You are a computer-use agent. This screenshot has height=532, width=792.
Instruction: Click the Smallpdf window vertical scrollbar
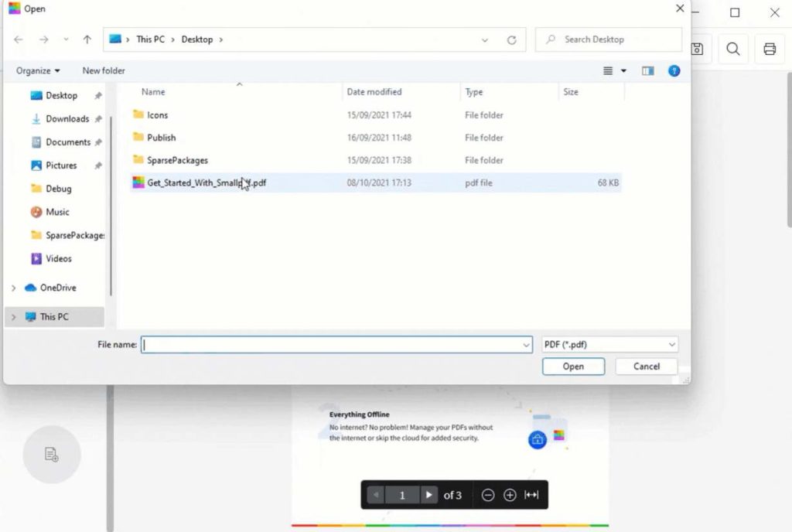[x=789, y=149]
